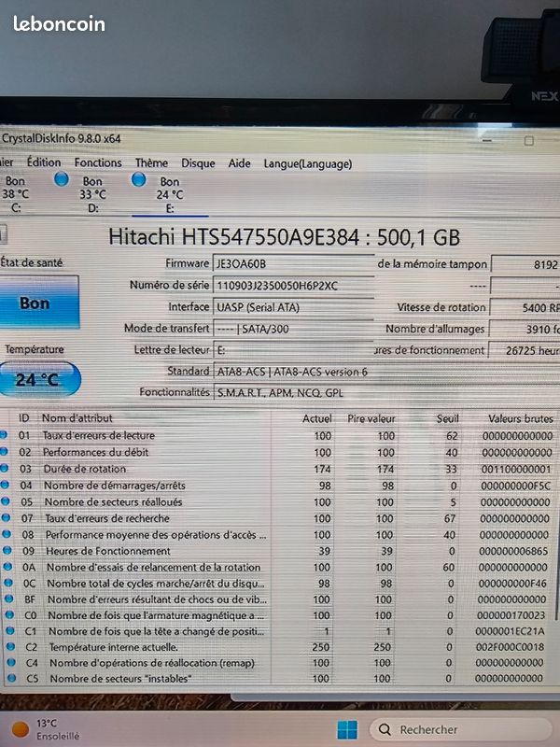Viewport: 560px width, 747px height.
Task: Click the serial number field
Action: (x=293, y=286)
